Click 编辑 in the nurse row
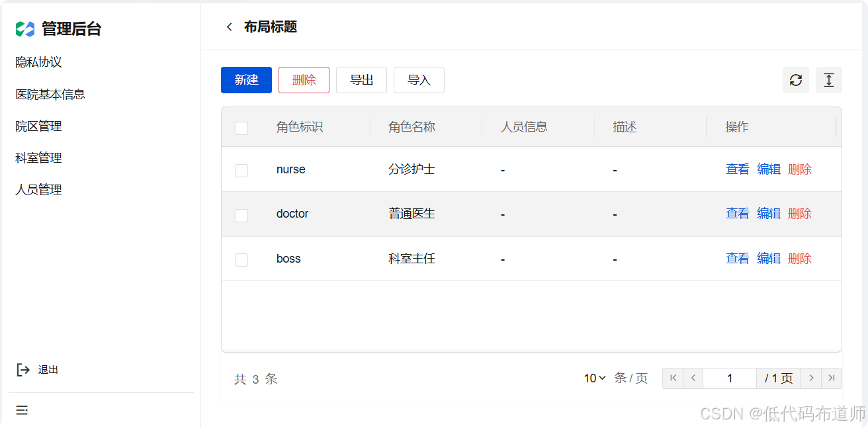This screenshot has width=868, height=428. click(769, 169)
